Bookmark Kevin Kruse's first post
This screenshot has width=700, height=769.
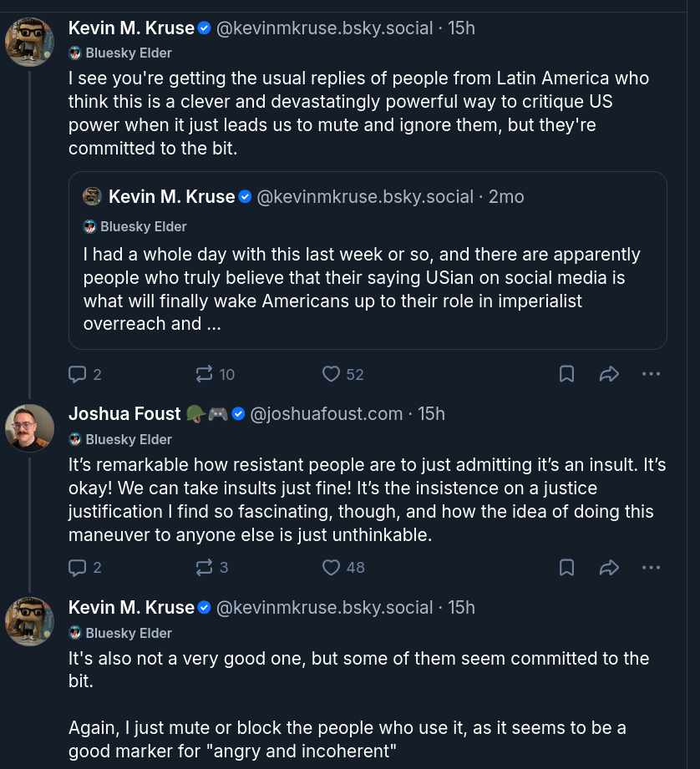pos(566,374)
